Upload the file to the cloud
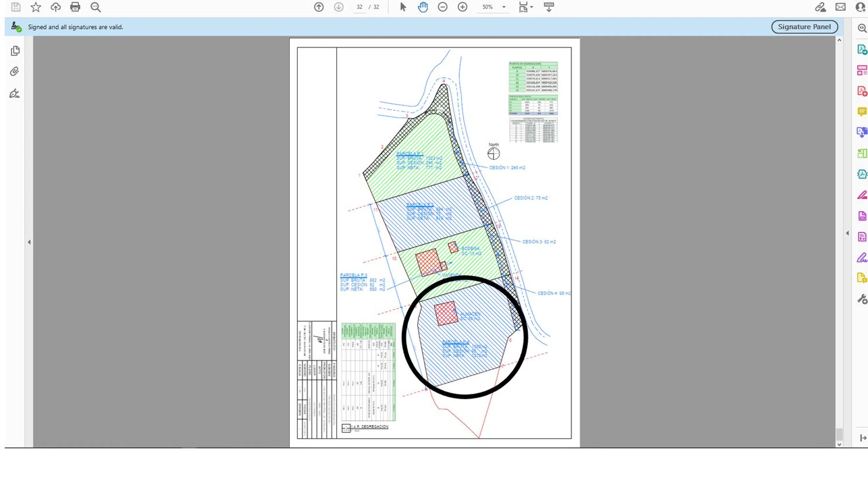Image resolution: width=868 pixels, height=488 pixels. click(x=56, y=7)
